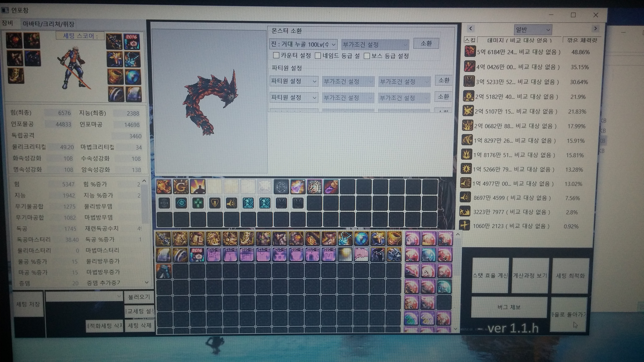Toggle the 네임드 등급 설정 checkbox
This screenshot has height=362, width=644.
318,56
